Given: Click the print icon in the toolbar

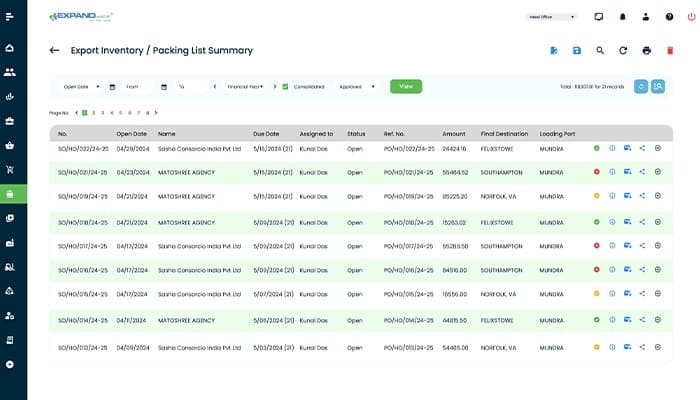Looking at the screenshot, I should [x=646, y=50].
